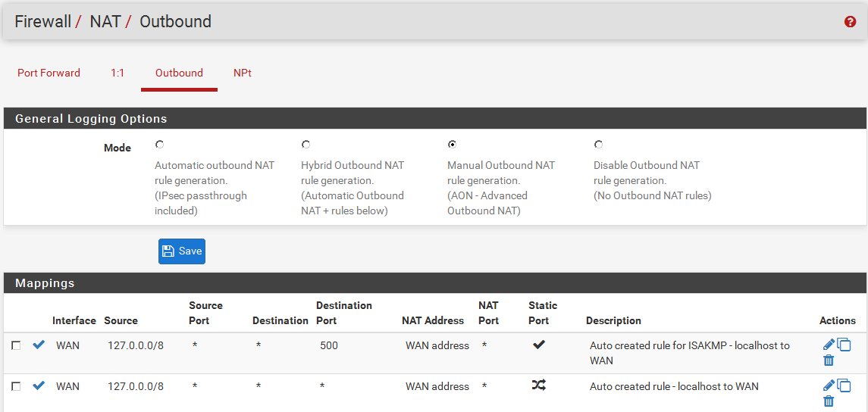The image size is (868, 412).
Task: Switch to the Port Forward tab
Action: [49, 73]
